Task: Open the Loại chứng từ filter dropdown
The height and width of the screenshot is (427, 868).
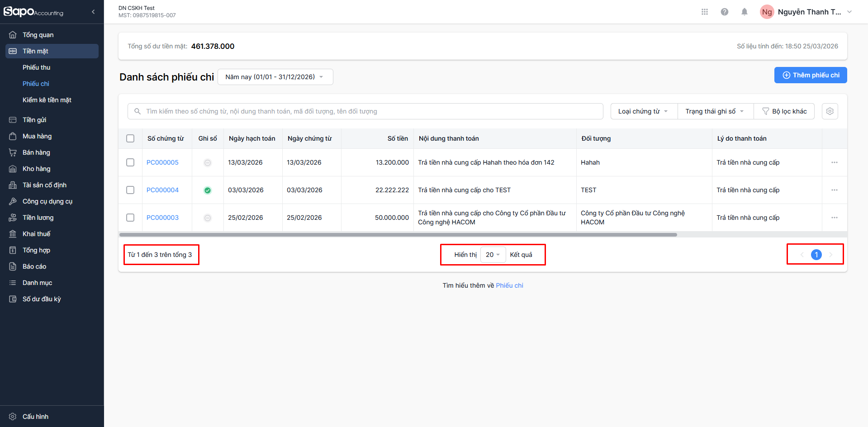Action: (x=643, y=111)
